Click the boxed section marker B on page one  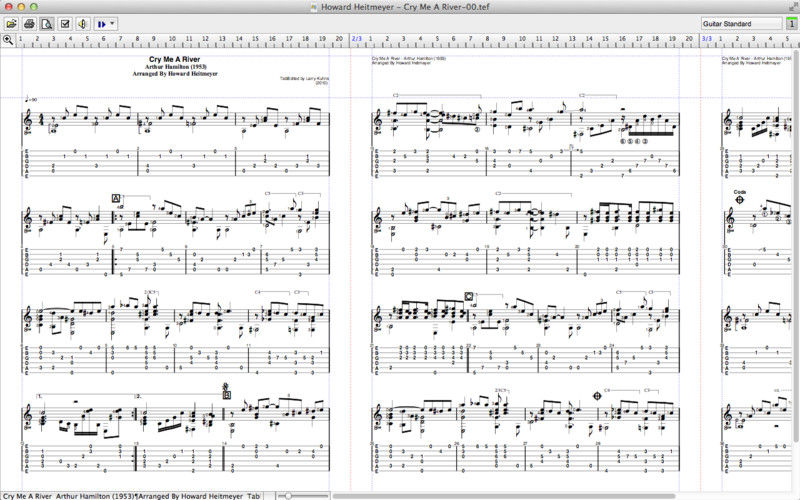coord(227,395)
